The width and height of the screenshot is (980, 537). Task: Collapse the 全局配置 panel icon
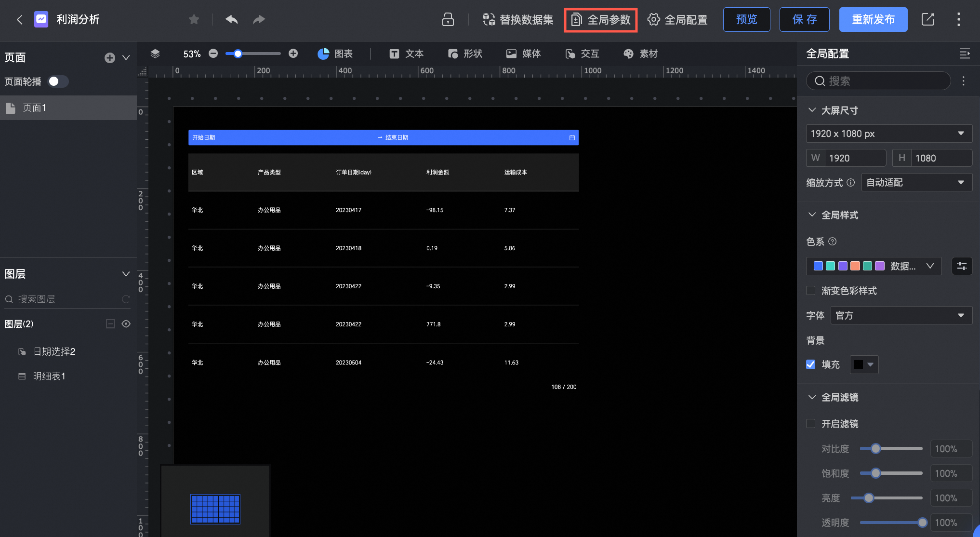(x=965, y=54)
